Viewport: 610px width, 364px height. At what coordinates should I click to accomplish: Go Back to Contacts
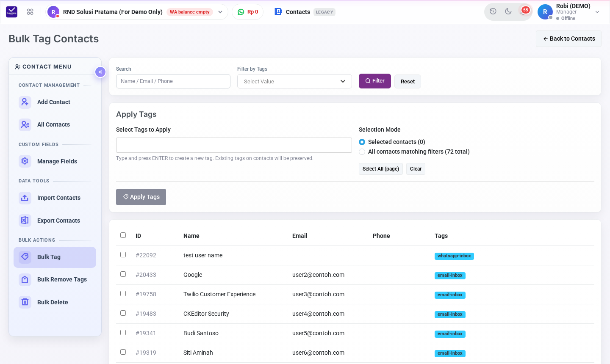[x=568, y=39]
